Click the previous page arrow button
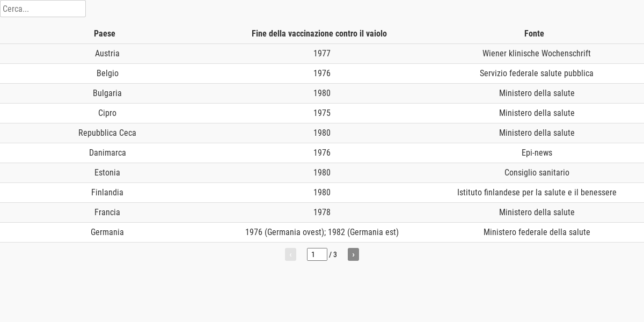Image resolution: width=644 pixels, height=322 pixels. pos(290,254)
